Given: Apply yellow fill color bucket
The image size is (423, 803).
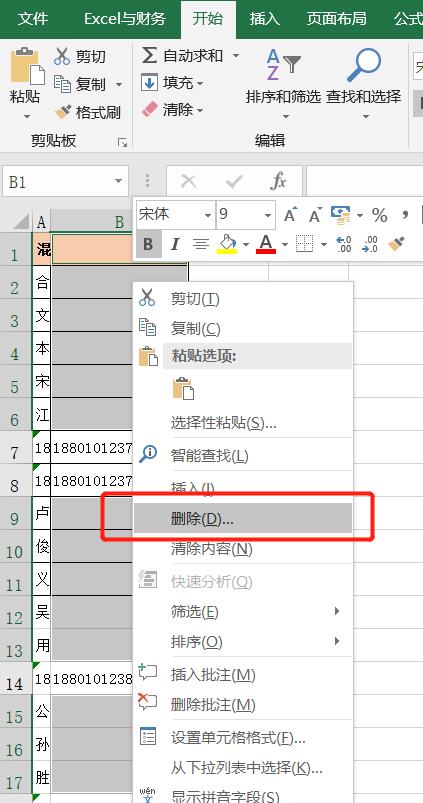Looking at the screenshot, I should point(227,244).
